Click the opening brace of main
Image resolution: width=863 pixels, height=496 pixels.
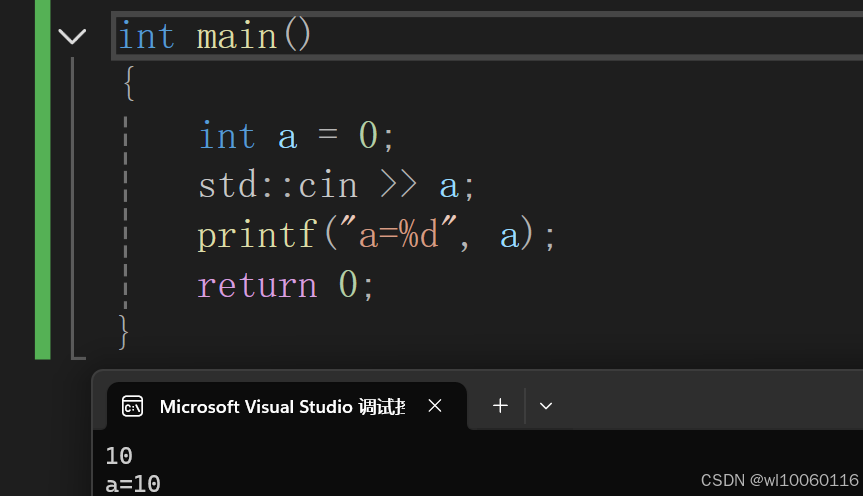(x=129, y=83)
